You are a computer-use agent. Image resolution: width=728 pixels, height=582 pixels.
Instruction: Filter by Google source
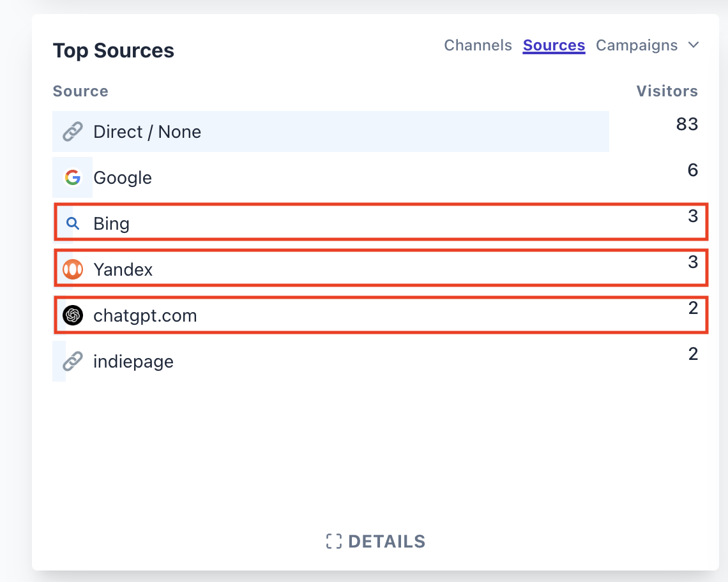pyautogui.click(x=123, y=178)
